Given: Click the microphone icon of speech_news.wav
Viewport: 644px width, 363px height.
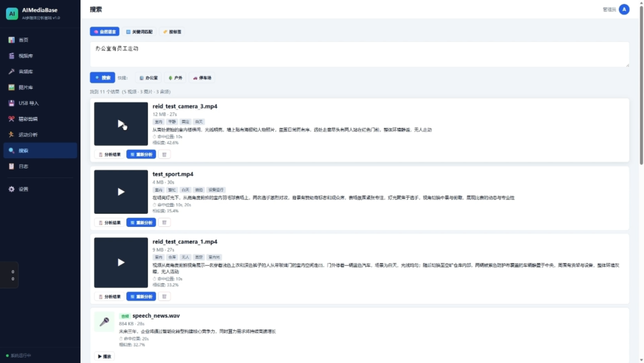Looking at the screenshot, I should (x=104, y=321).
